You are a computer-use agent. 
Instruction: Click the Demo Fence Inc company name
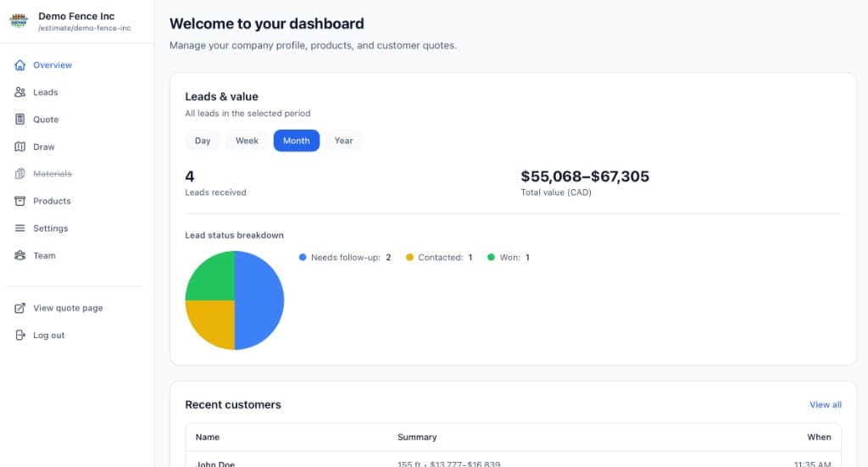(76, 16)
